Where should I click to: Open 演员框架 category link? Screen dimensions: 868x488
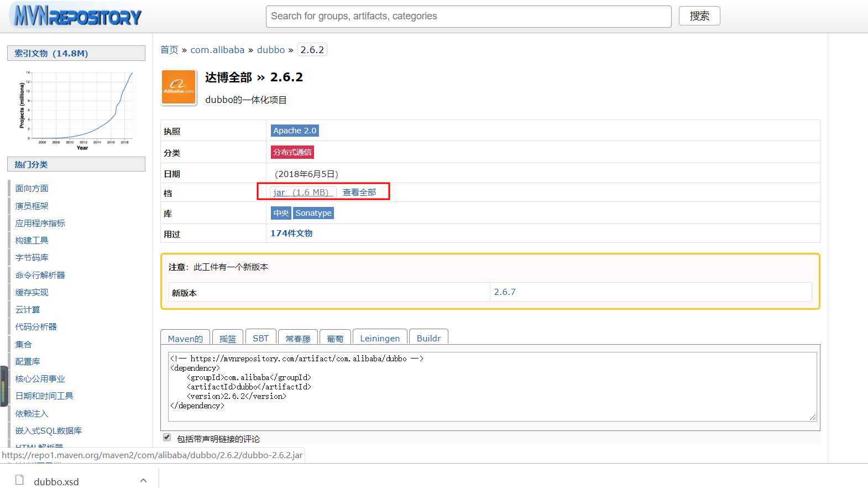click(32, 206)
